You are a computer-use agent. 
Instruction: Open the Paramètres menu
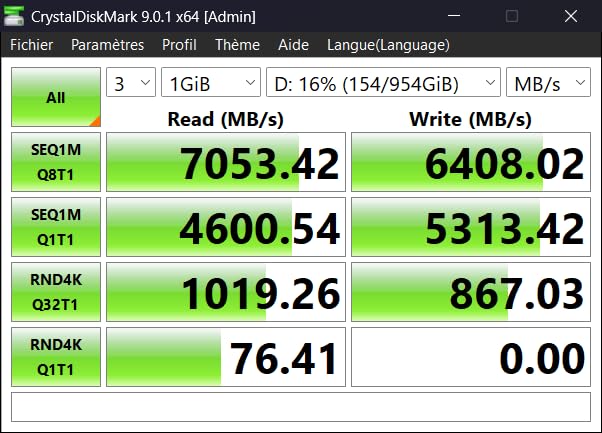click(108, 45)
